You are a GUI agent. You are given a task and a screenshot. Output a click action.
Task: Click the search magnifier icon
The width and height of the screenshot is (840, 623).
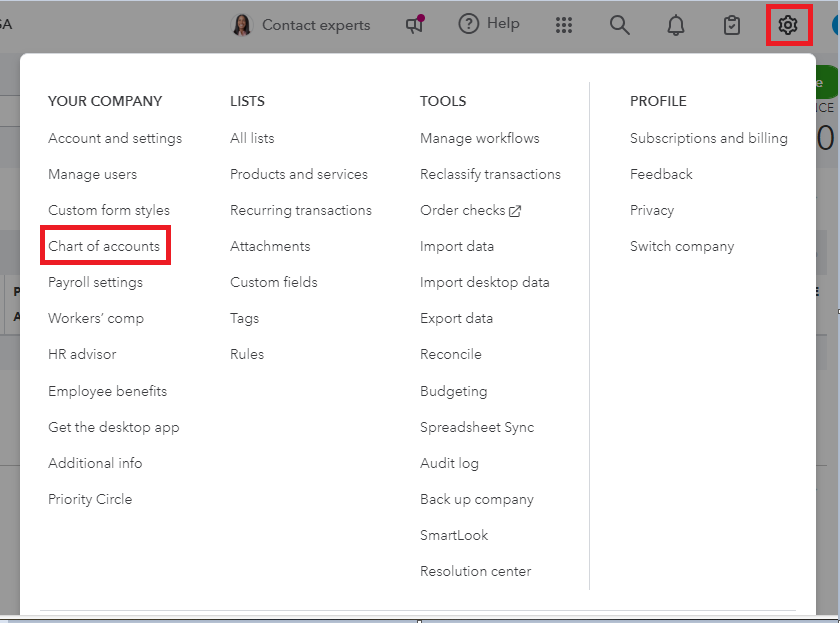click(x=620, y=25)
